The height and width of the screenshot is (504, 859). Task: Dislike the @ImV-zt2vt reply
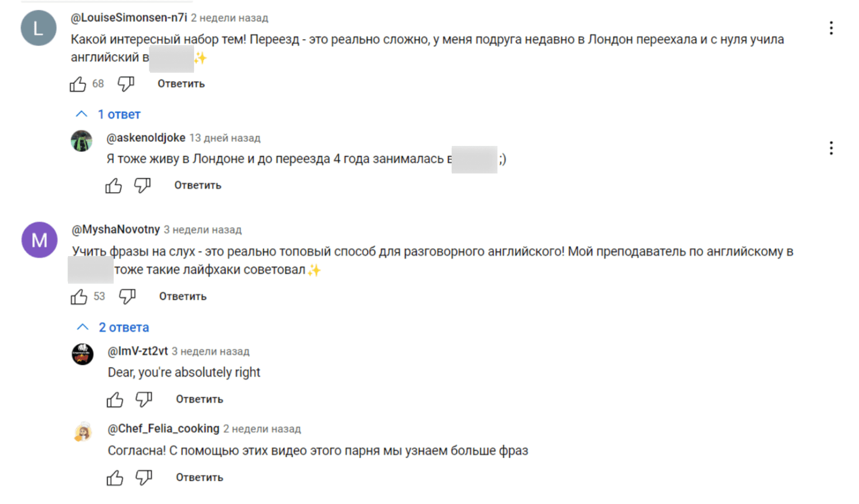144,399
